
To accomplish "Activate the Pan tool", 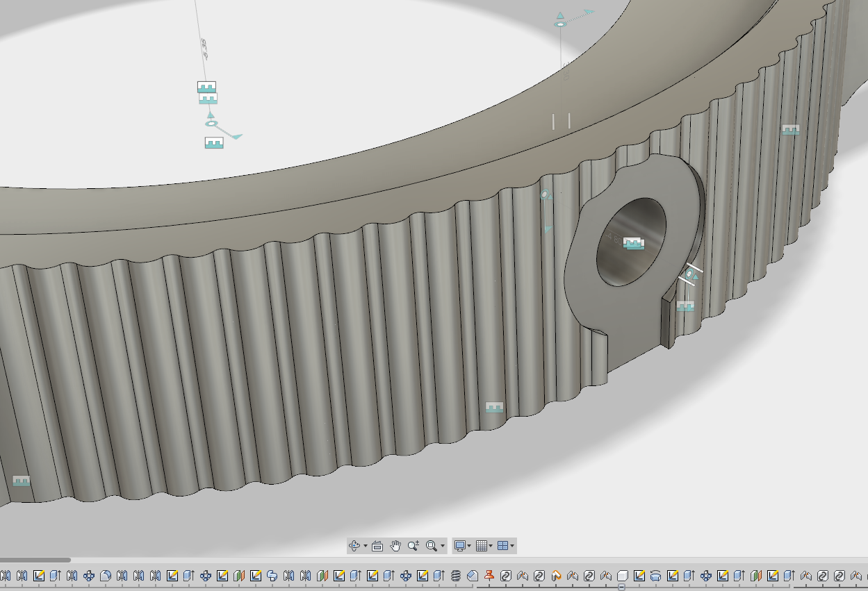I will coord(396,545).
